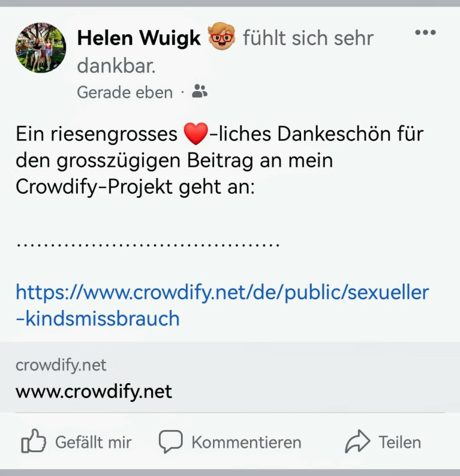Click the dotted placeholder line in post
Viewport: 460px width, 476px height.
coord(148,245)
